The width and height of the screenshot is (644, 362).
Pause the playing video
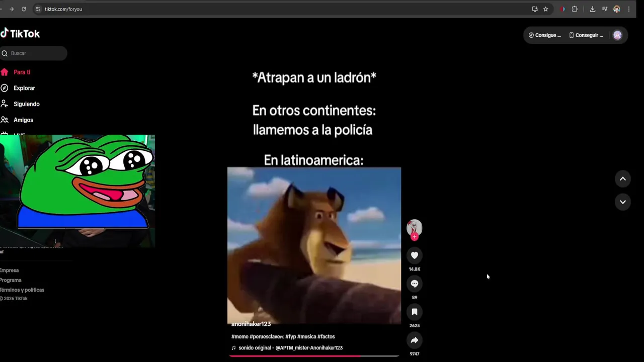314,201
